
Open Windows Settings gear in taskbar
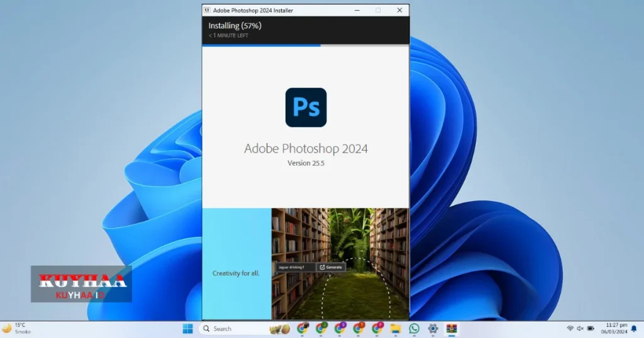coord(433,329)
